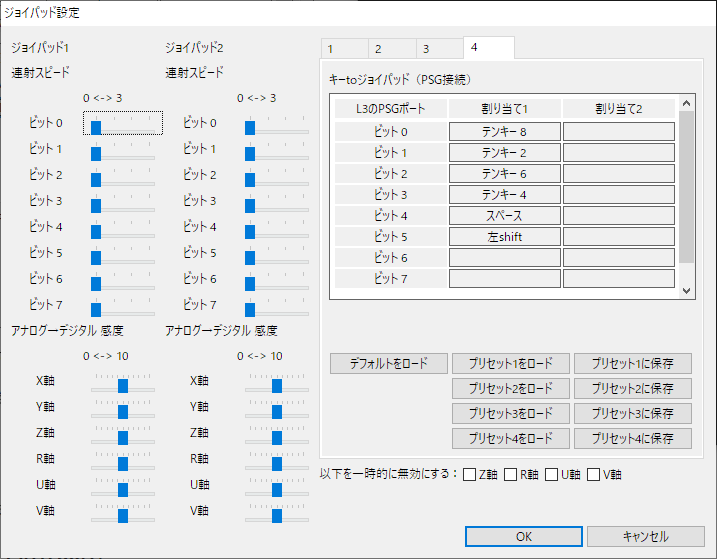
Task: Tick the R軸 checkbox
Action: 511,474
